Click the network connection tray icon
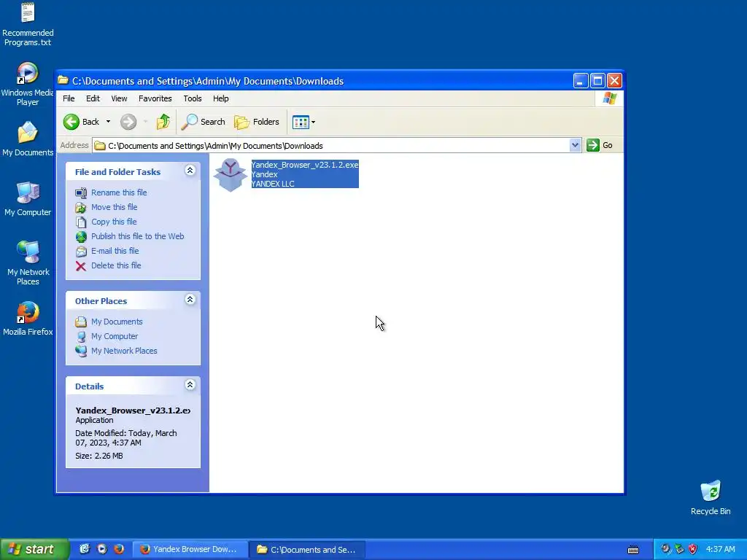Image resolution: width=747 pixels, height=560 pixels. point(679,549)
